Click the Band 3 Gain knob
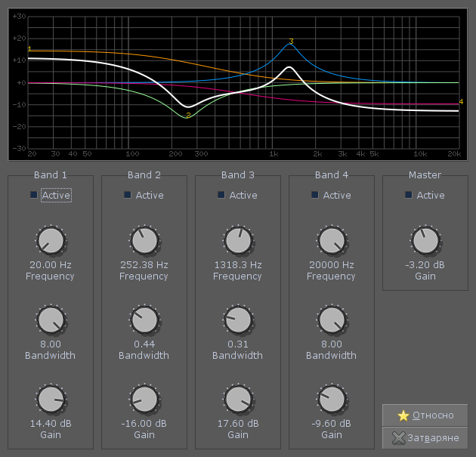The width and height of the screenshot is (476, 457). (x=237, y=400)
